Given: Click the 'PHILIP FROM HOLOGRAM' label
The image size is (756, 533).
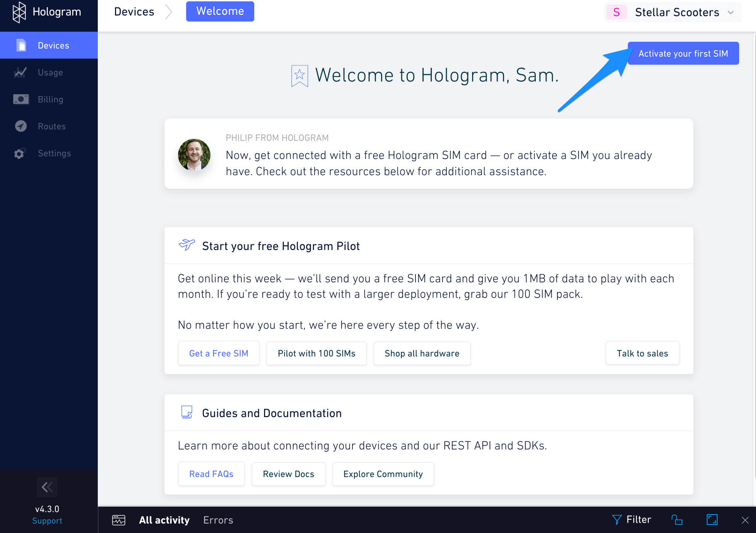Looking at the screenshot, I should tap(277, 137).
